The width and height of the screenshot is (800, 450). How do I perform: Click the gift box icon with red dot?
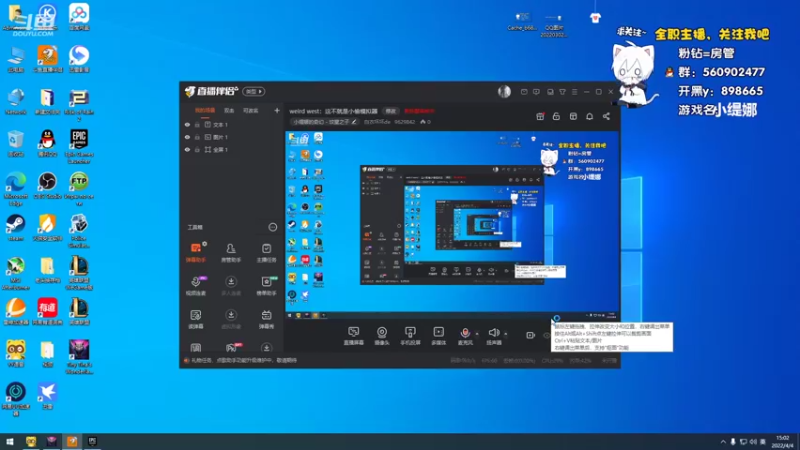[x=540, y=116]
